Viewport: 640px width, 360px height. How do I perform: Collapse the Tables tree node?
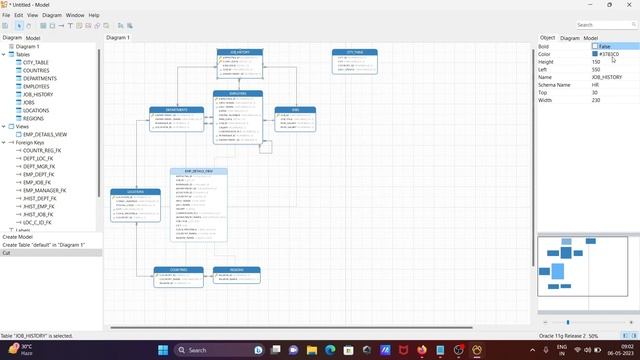point(4,54)
